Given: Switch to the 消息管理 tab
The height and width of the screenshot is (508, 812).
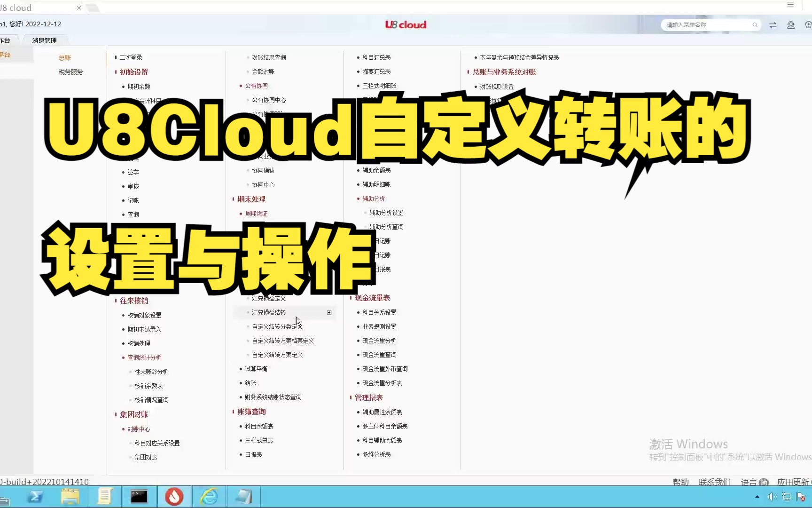Looking at the screenshot, I should 44,40.
